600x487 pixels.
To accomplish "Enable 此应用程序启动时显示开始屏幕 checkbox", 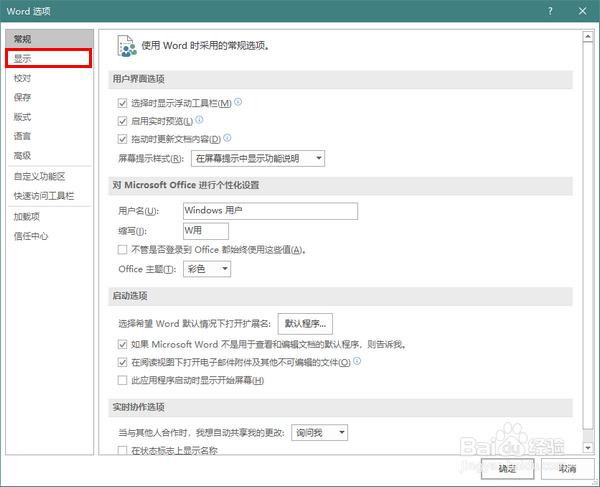I will point(122,380).
